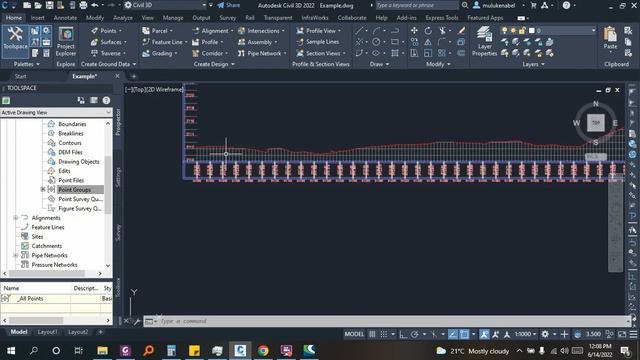This screenshot has width=640, height=360.
Task: Expand the Draw panel
Action: coord(379,64)
